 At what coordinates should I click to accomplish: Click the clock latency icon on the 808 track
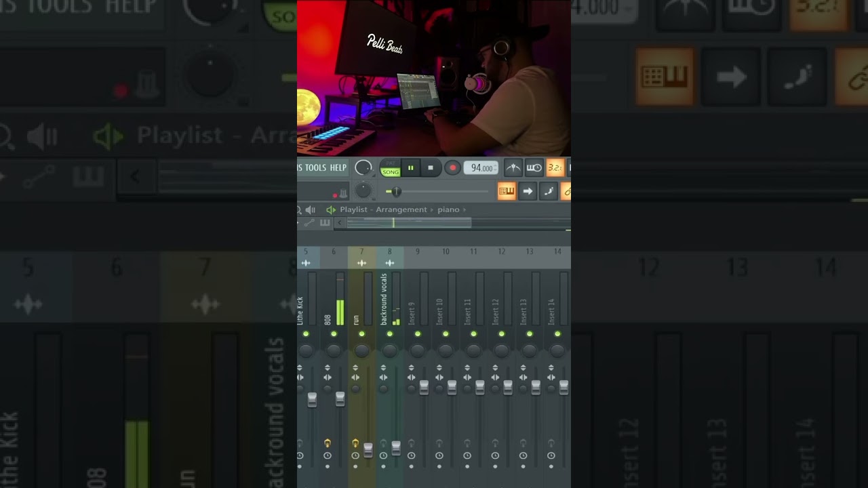coord(328,455)
